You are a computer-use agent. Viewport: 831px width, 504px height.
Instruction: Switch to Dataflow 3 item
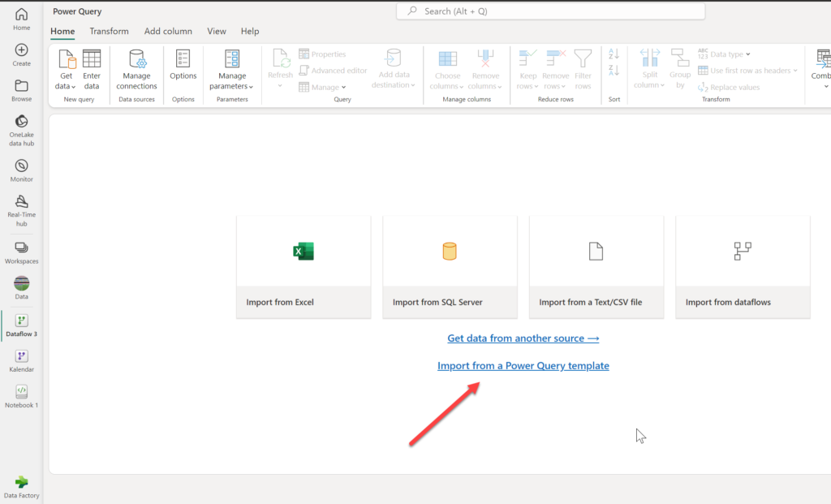tap(21, 325)
